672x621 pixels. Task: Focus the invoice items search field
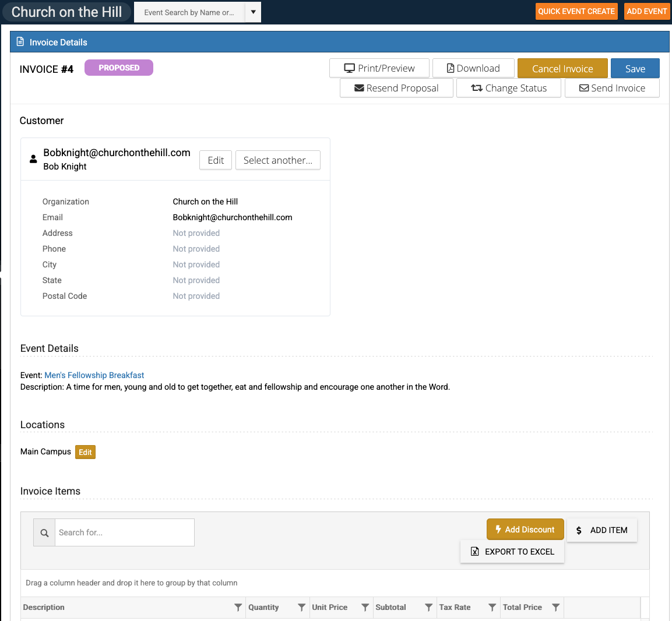click(124, 532)
